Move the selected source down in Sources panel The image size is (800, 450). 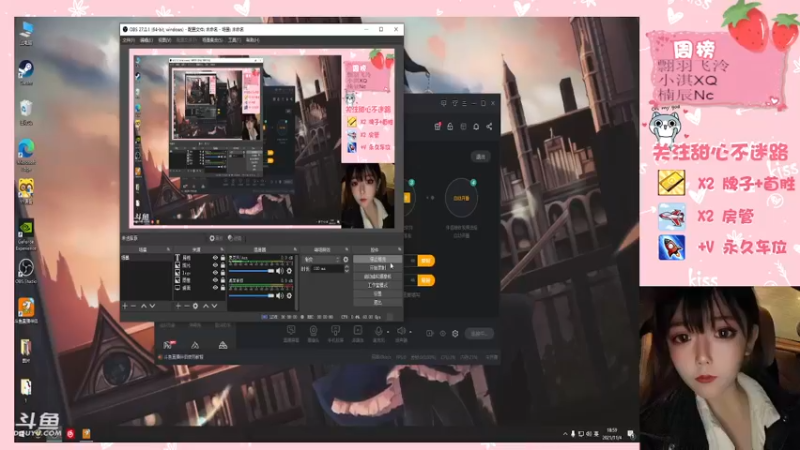(x=214, y=306)
